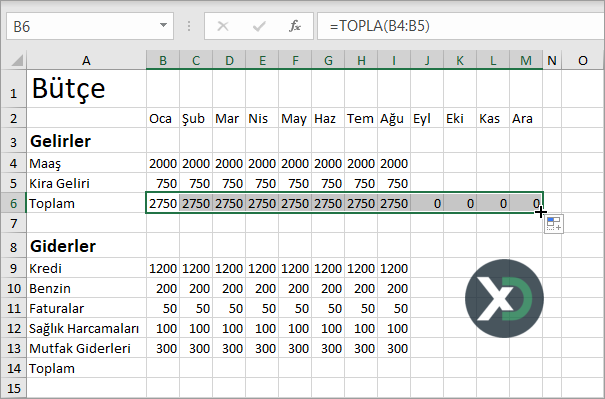Click the Ağu month header cell

coord(394,118)
